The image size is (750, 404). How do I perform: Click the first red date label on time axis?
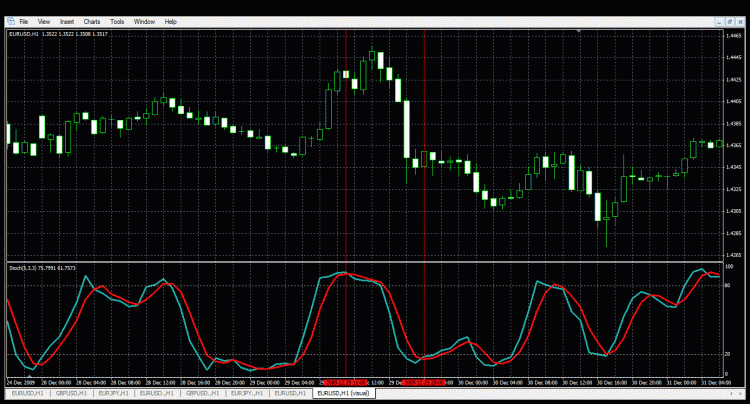click(x=346, y=382)
